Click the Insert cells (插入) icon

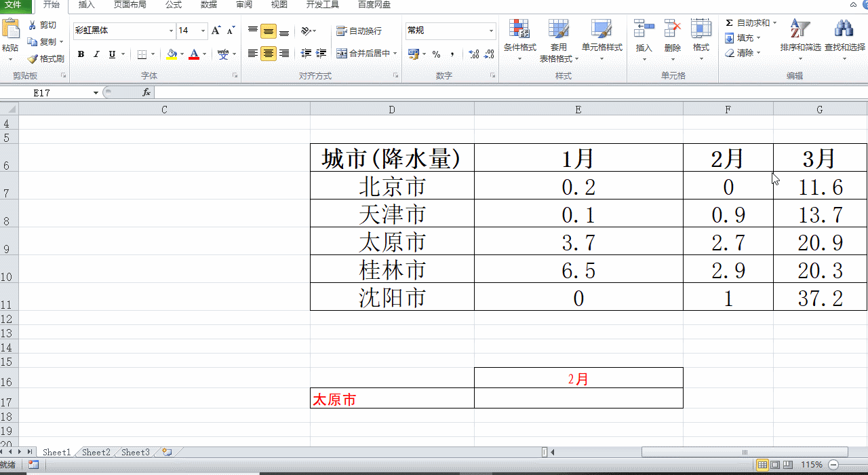pyautogui.click(x=644, y=28)
